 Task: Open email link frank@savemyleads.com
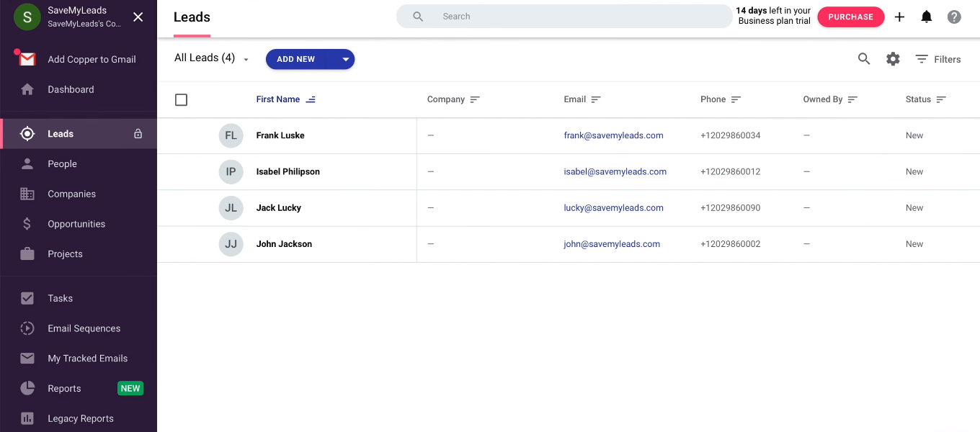click(613, 135)
